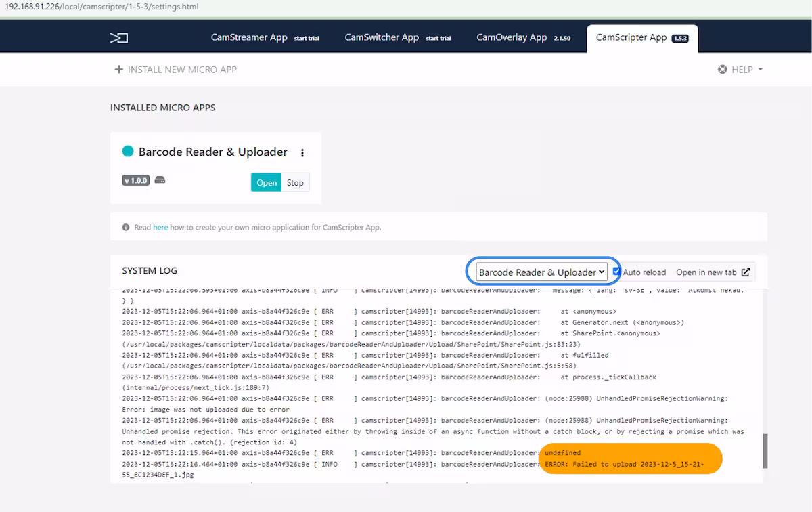Viewport: 812px width, 512px height.
Task: Click the 'Error: image was not uploaded due to error' log line
Action: [206, 410]
